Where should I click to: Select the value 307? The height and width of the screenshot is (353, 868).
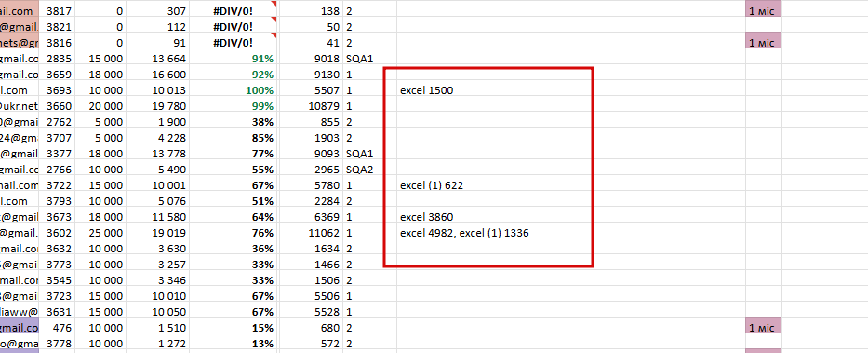[158, 11]
